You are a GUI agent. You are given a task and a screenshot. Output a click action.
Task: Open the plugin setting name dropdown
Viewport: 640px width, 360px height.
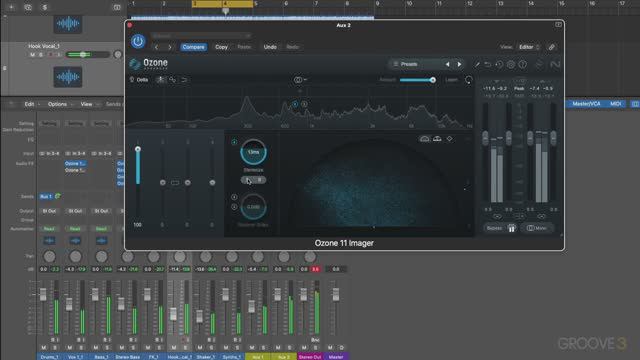click(201, 36)
